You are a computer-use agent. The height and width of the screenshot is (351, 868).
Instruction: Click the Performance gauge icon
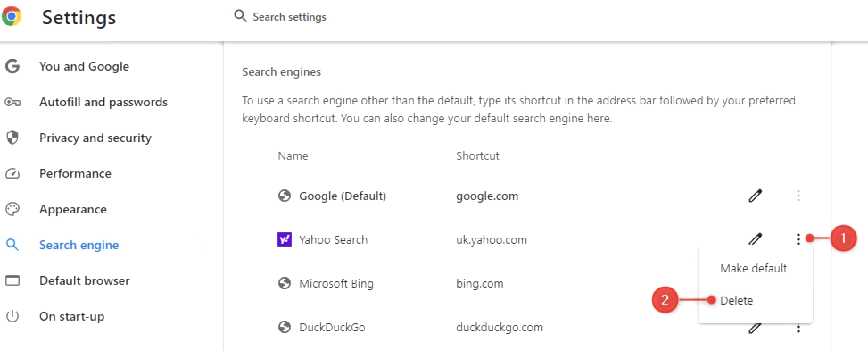click(12, 173)
